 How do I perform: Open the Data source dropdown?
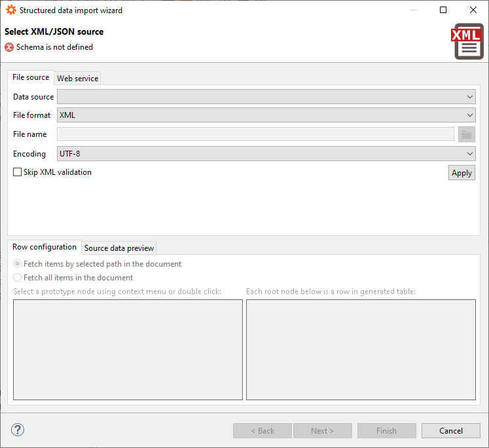coord(266,97)
